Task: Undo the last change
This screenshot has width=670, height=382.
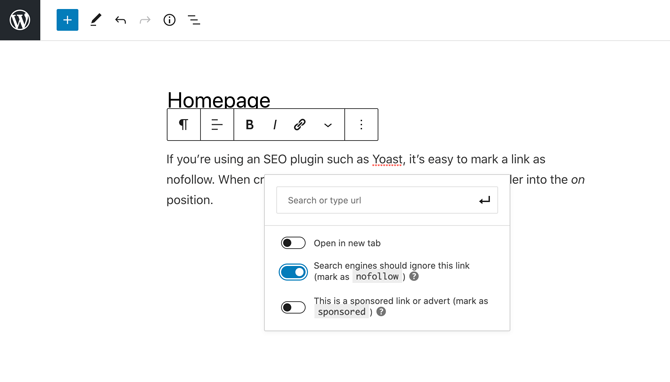Action: pos(120,20)
